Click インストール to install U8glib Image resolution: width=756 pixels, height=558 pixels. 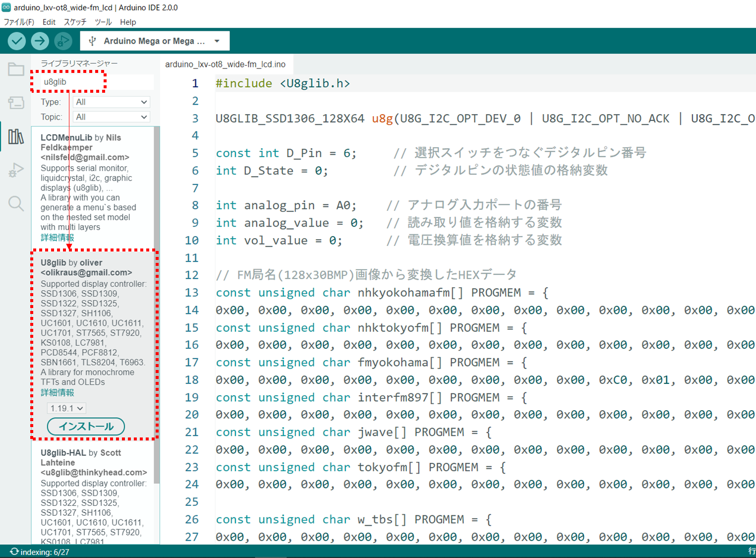[85, 426]
